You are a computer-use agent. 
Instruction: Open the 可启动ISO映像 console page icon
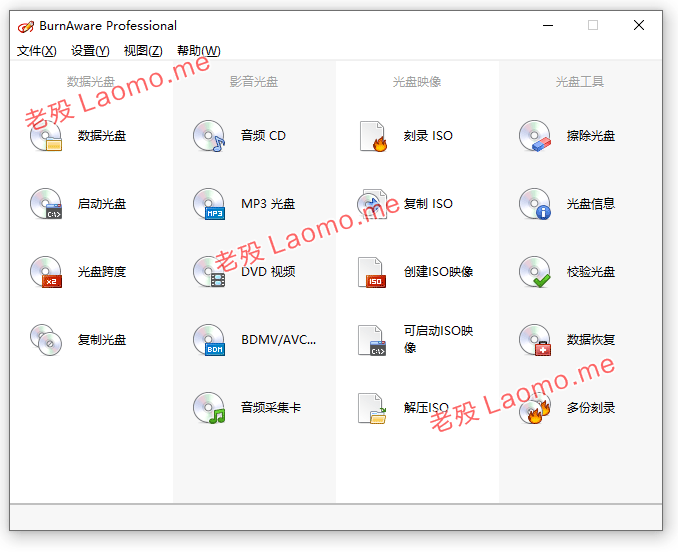[x=372, y=340]
